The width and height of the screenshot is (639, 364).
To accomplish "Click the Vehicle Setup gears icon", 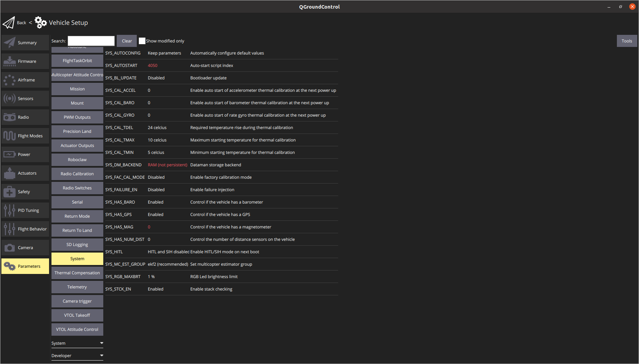I will 40,22.
